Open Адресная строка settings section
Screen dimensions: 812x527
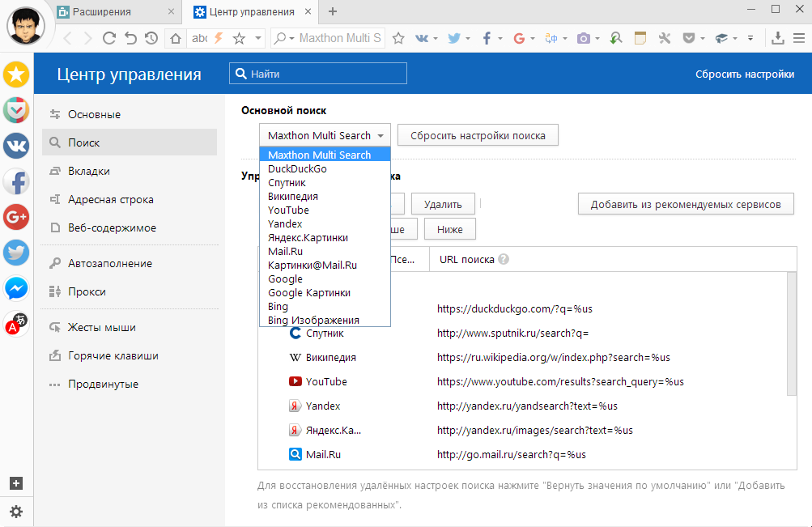tap(130, 199)
